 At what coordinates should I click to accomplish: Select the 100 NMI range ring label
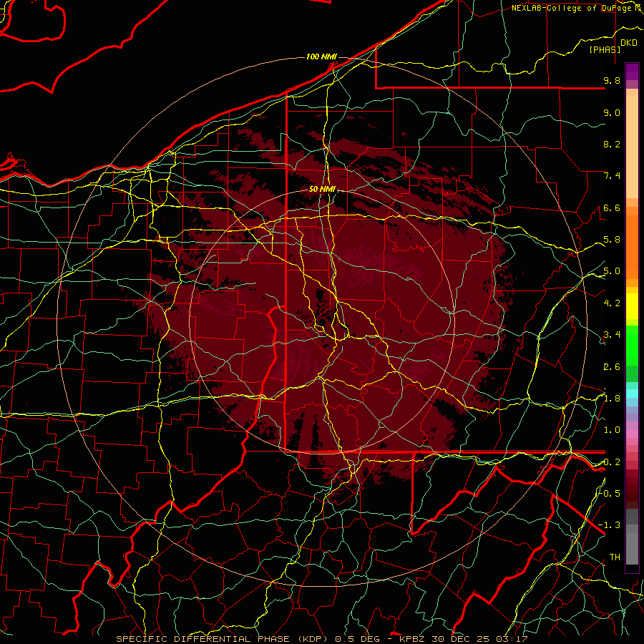tap(321, 57)
